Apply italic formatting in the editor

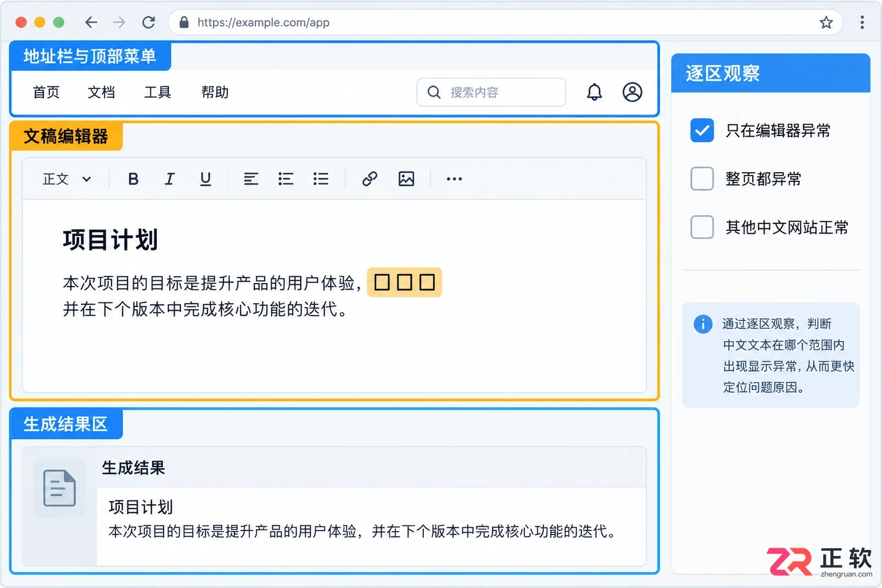click(170, 179)
